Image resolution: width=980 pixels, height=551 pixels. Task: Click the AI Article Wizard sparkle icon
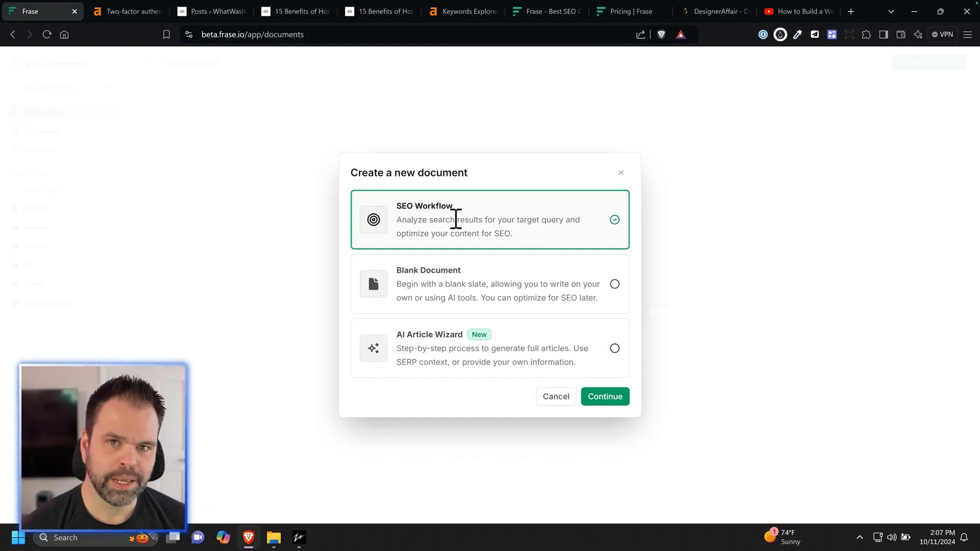(374, 348)
